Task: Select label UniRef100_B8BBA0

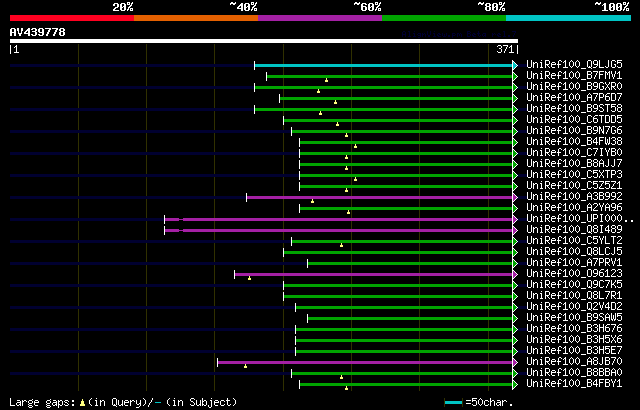Action: 574,373
